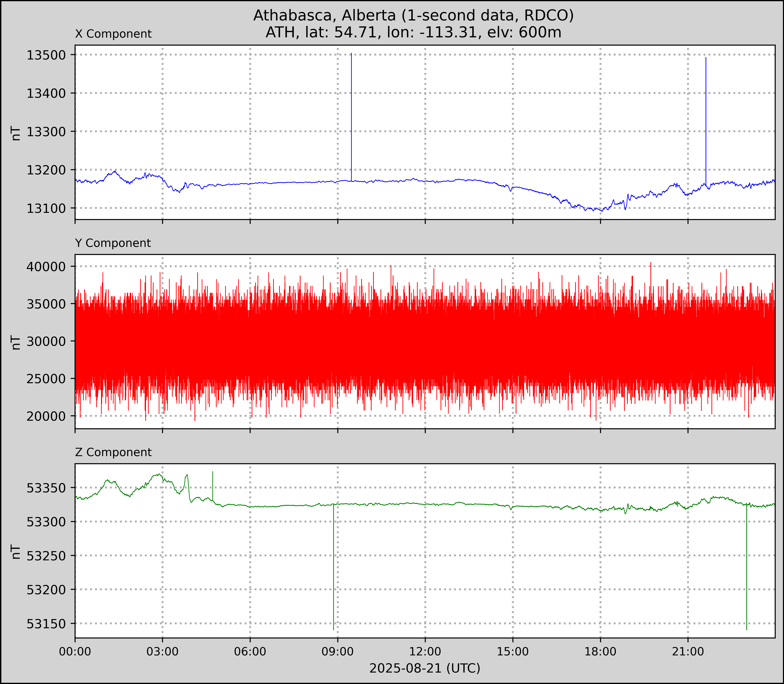
Task: Click the 53150 tick label in Z plot
Action: click(46, 624)
